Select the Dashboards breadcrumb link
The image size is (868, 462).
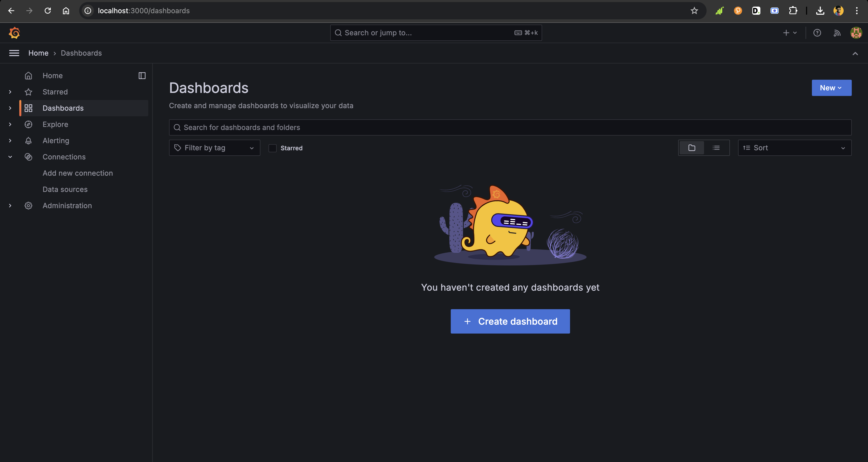coord(81,53)
